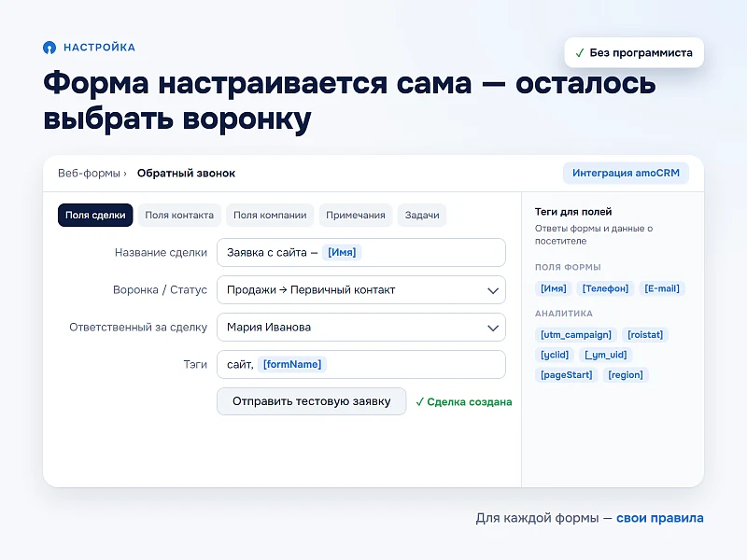Click Отправить тестовую заявку button
Screen dimensions: 747x560
(312, 401)
